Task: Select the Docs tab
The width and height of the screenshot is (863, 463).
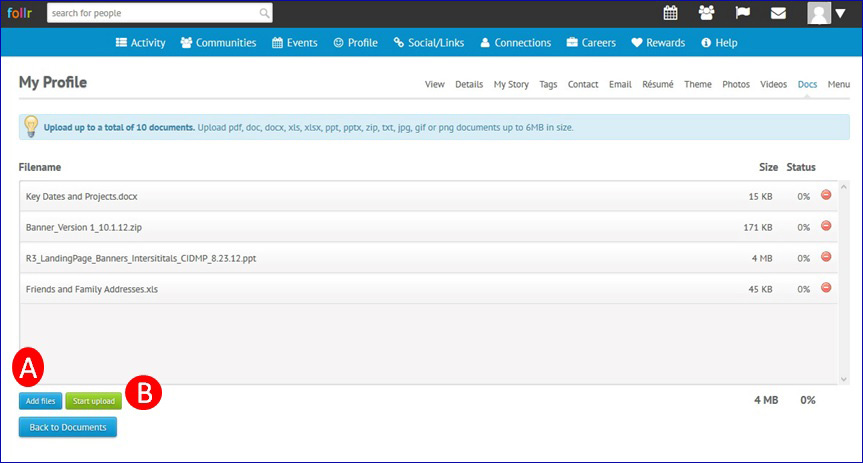Action: (807, 84)
